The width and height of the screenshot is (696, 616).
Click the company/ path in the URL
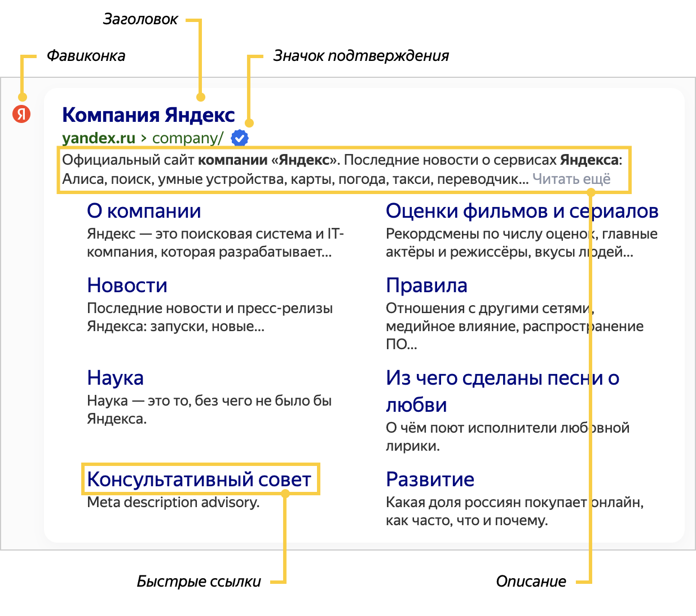188,138
